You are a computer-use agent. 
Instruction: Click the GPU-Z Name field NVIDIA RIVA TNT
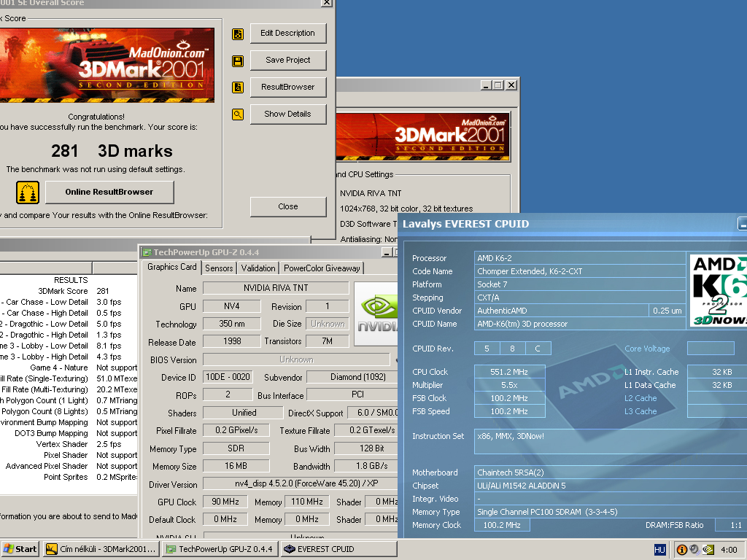pyautogui.click(x=276, y=288)
